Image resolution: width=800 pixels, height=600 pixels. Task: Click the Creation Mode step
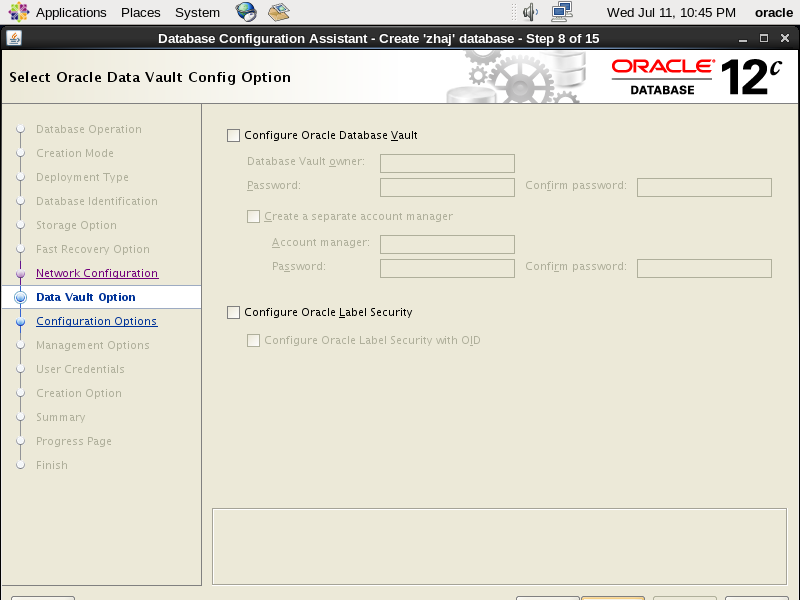pos(75,153)
